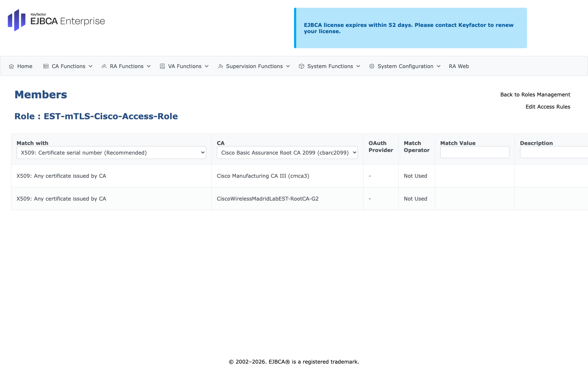Select the CiscoWirelessMadridLabEST-RootCA-G2 cell
This screenshot has width=588, height=368.
[x=287, y=199]
